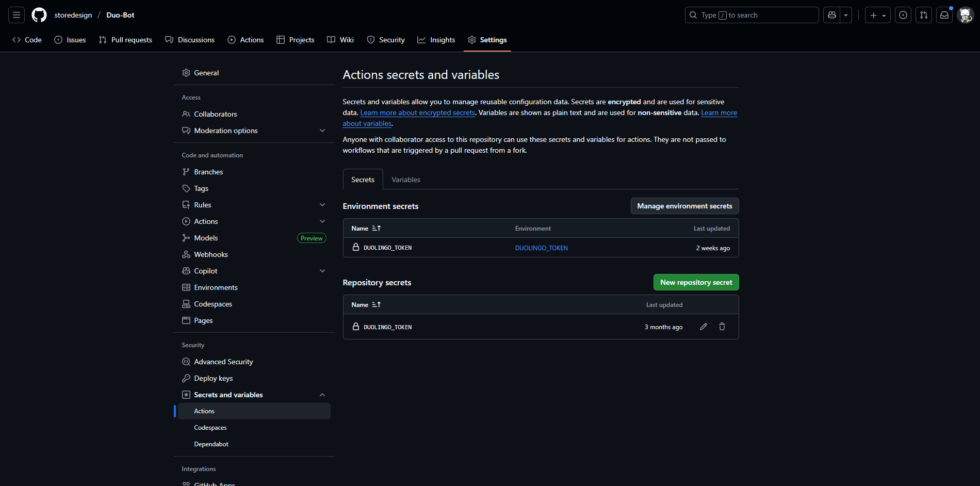Open Environments settings
This screenshot has height=486, width=980.
point(254,287)
